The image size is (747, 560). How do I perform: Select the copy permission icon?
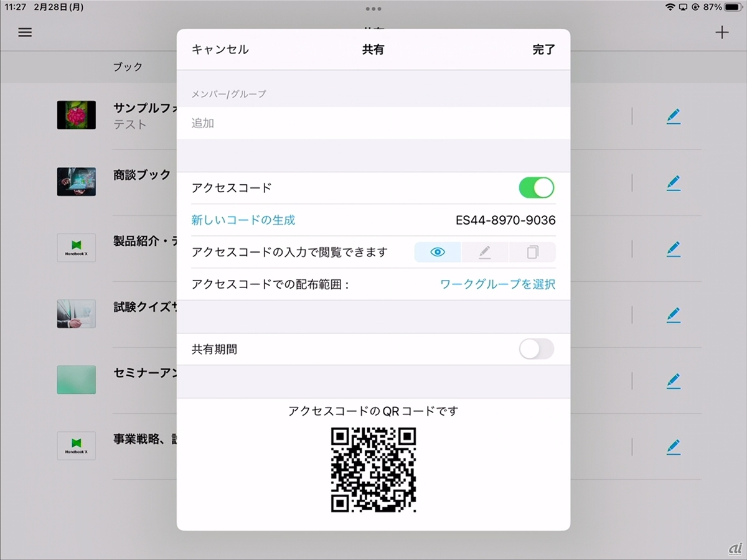pos(532,252)
